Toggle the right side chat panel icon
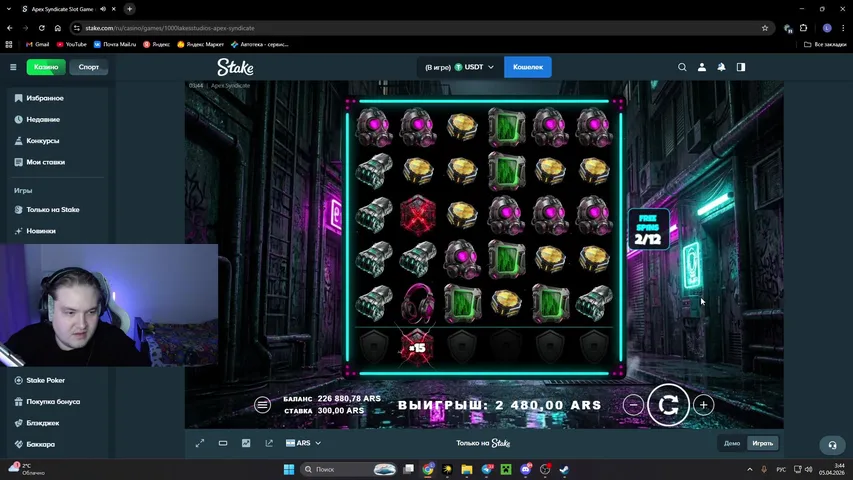This screenshot has height=480, width=853. pyautogui.click(x=741, y=67)
